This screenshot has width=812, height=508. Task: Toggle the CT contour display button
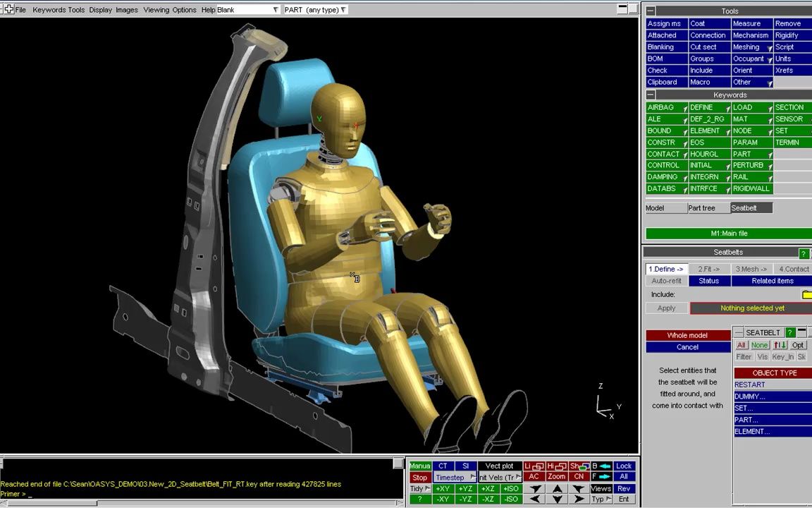[x=443, y=466]
